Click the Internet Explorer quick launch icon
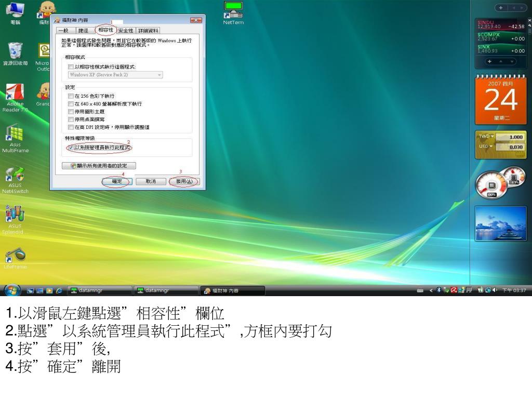 click(59, 291)
